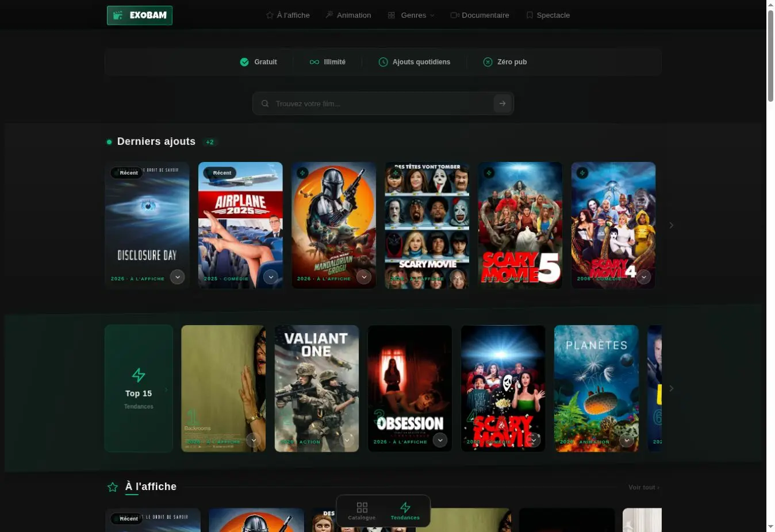
Task: Click the Voir tout link
Action: point(644,487)
